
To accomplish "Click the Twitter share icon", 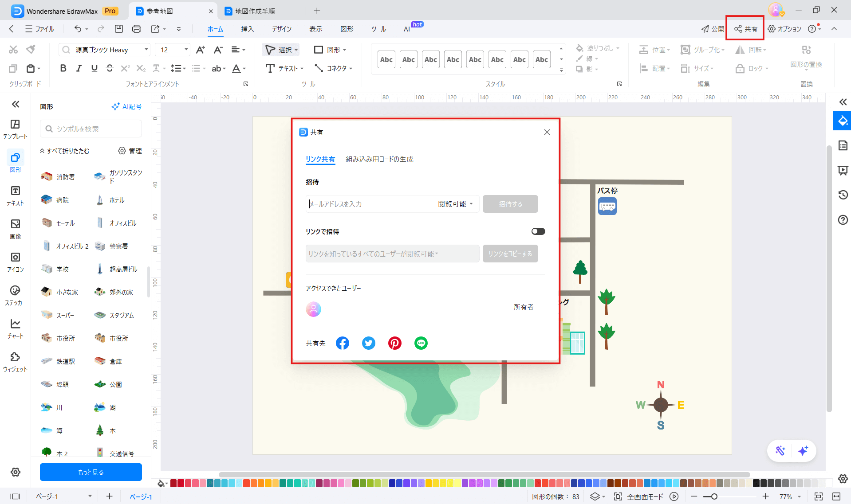I will coord(368,343).
